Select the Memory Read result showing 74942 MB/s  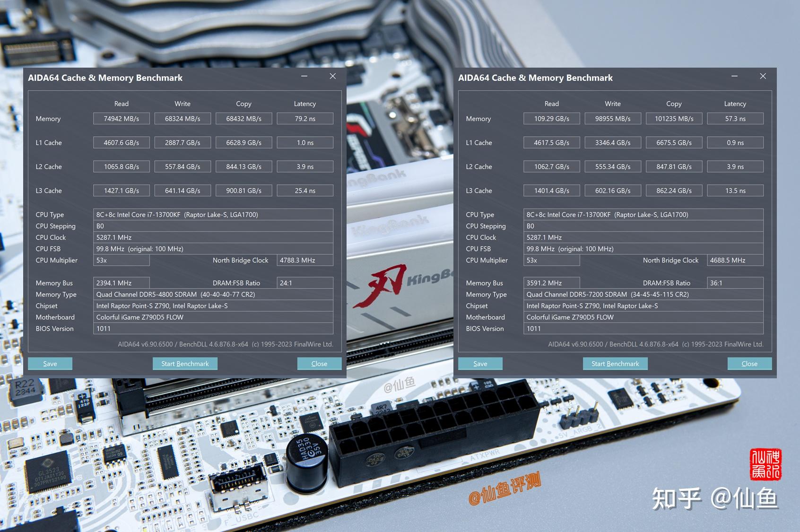(121, 118)
